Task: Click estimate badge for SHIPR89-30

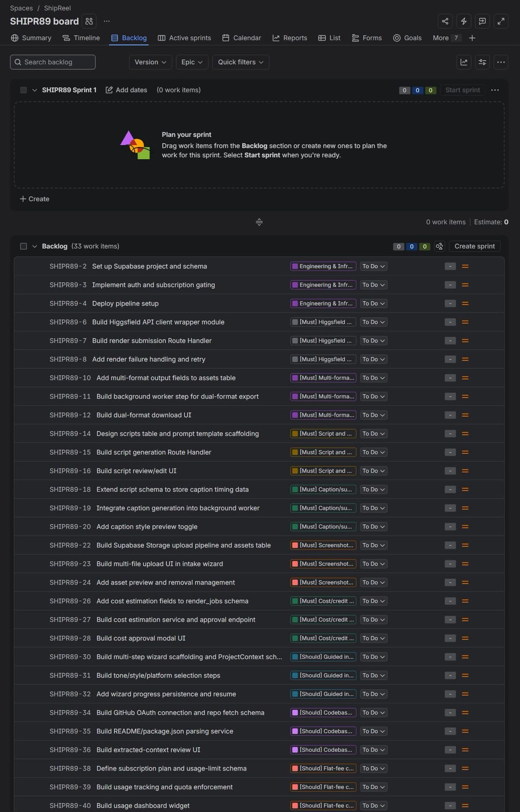Action: (450, 657)
